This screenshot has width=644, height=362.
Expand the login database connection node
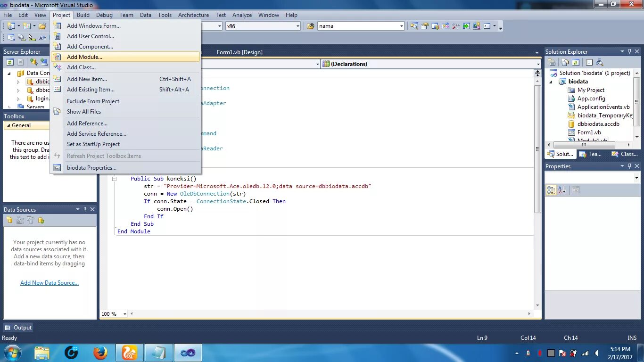pos(18,99)
